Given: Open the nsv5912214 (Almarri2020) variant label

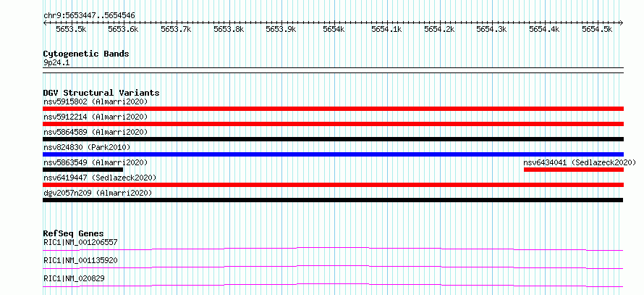Looking at the screenshot, I should click(x=96, y=117).
